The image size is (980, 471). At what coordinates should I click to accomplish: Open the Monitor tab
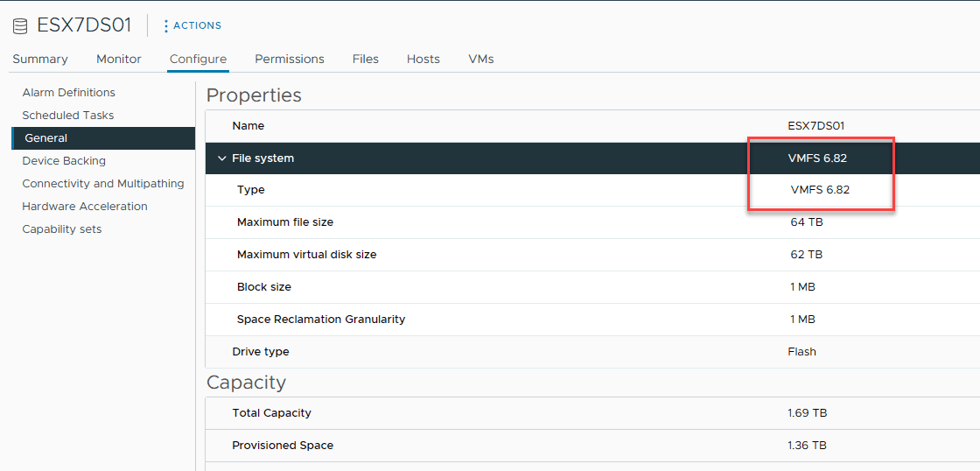(x=119, y=59)
